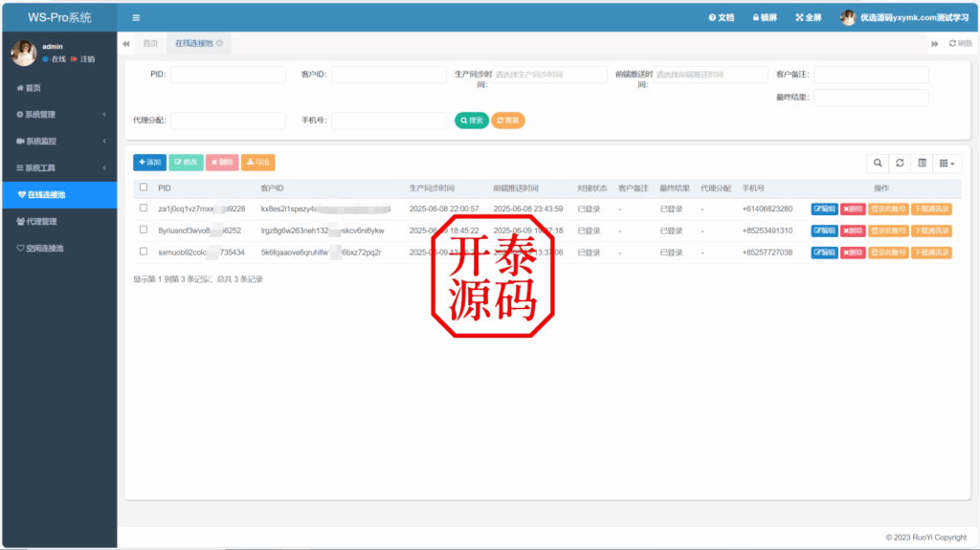
Task: Focus the PID search field
Action: (x=228, y=75)
